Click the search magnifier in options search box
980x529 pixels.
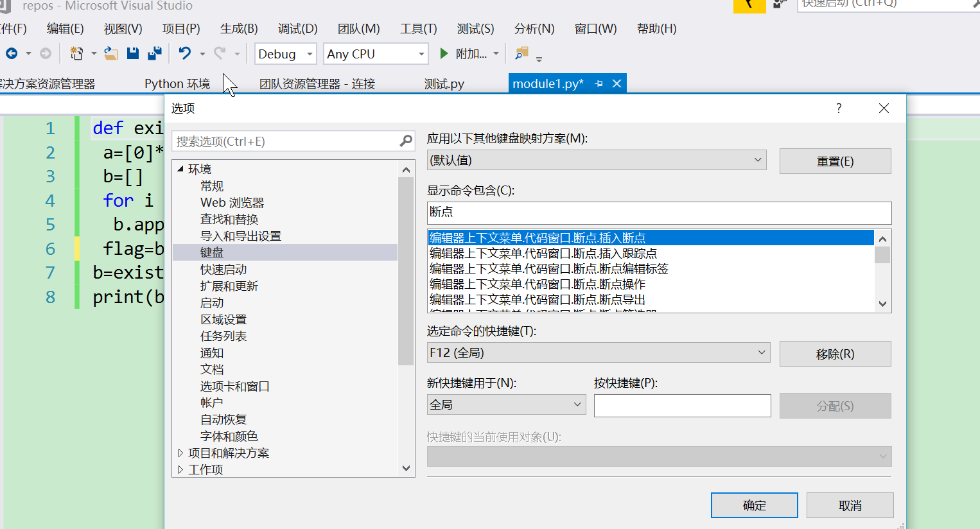pos(406,141)
